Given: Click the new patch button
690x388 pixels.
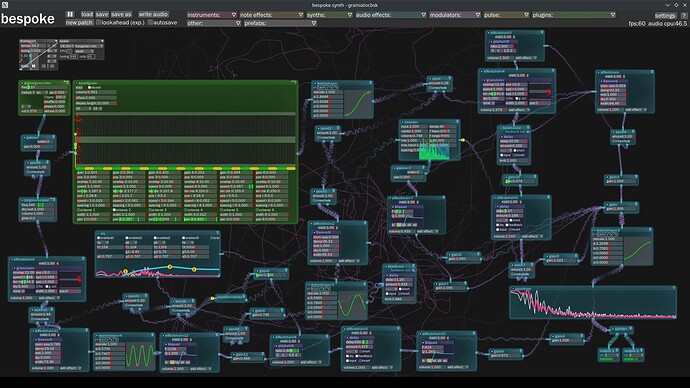Looking at the screenshot, I should click(x=79, y=22).
